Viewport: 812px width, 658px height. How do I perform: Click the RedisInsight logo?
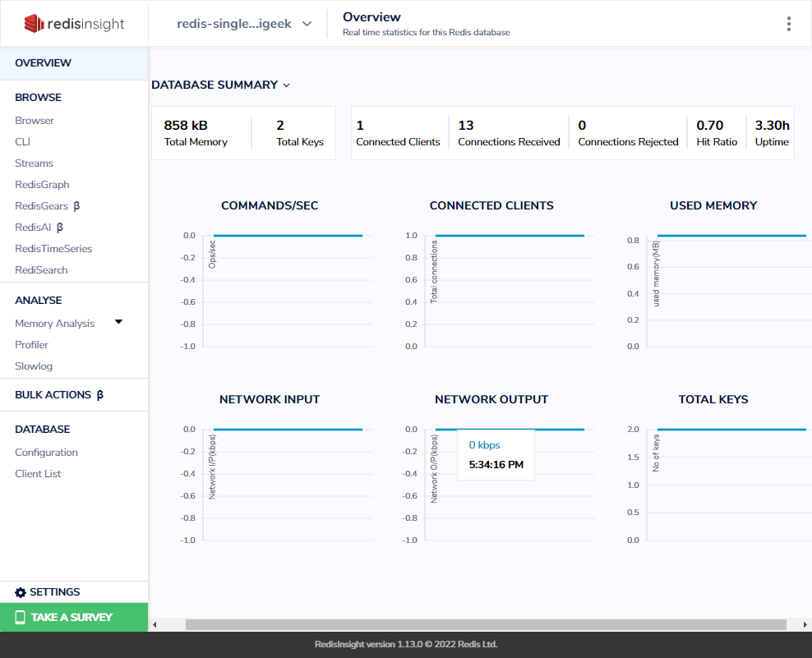(x=74, y=24)
